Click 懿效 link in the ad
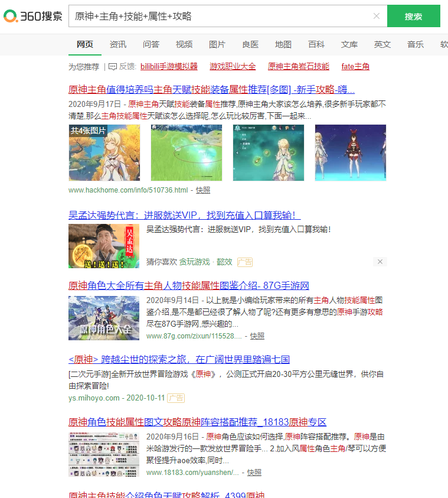The image size is (448, 498). click(x=224, y=262)
